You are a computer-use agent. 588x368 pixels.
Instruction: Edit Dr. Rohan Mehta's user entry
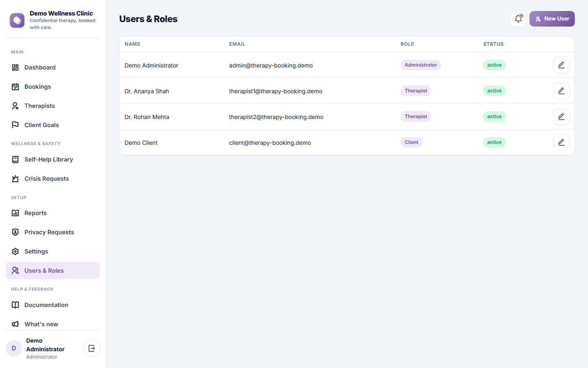[x=561, y=117]
